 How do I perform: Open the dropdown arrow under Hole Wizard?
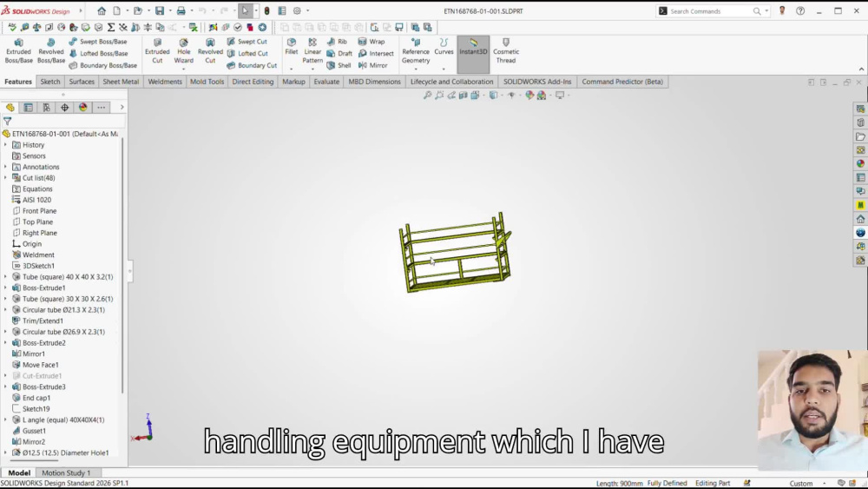tap(184, 69)
